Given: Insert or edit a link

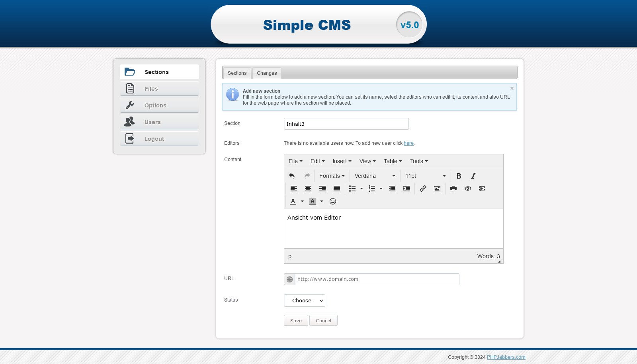Looking at the screenshot, I should 423,189.
